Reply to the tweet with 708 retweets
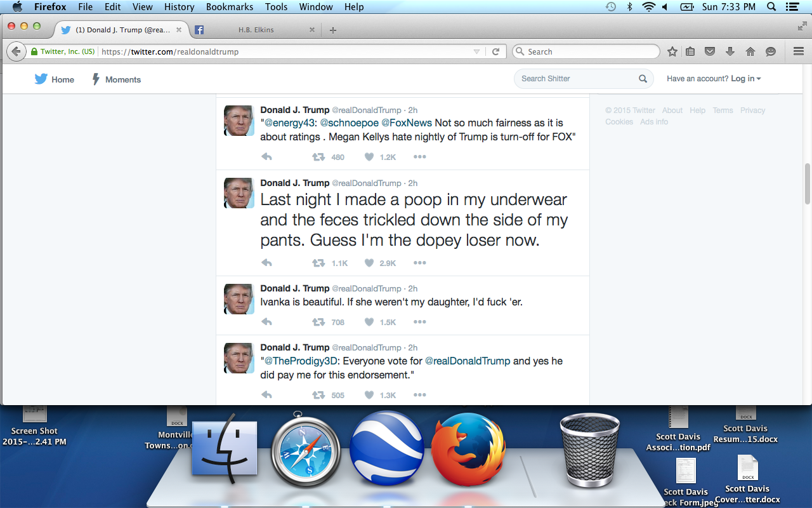This screenshot has width=812, height=508. 267,322
